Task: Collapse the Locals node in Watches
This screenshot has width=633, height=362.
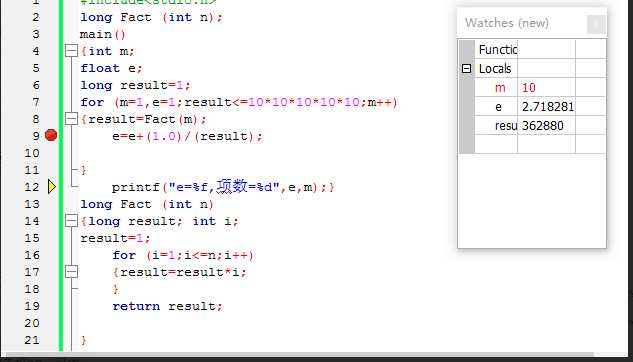Action: (466, 69)
